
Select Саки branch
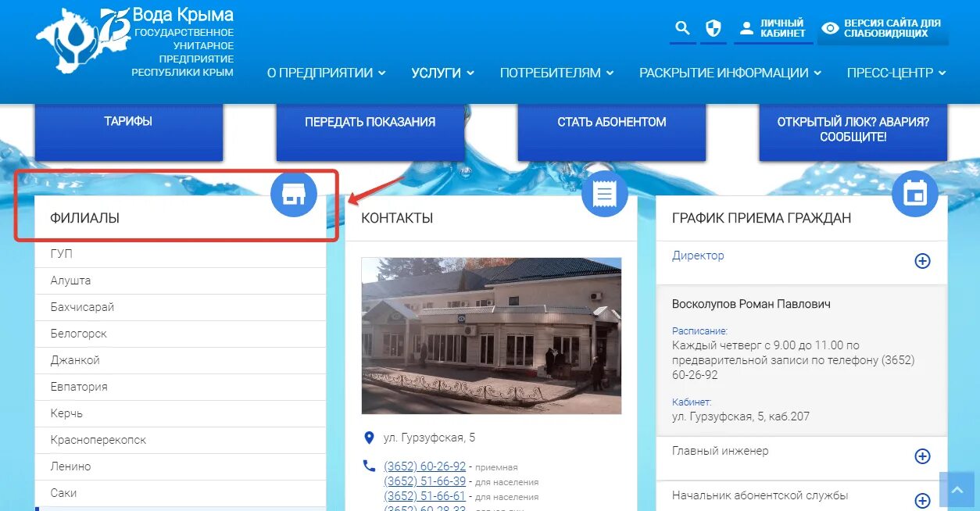coord(181,493)
